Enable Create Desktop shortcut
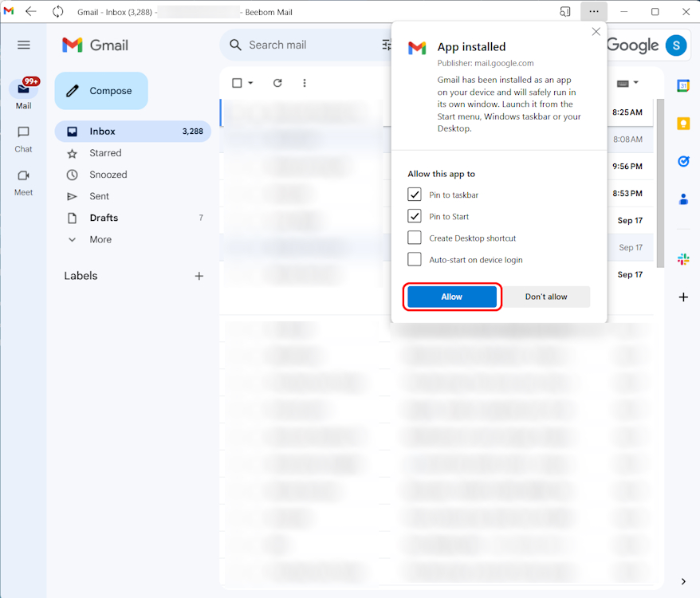This screenshot has height=598, width=700. click(415, 238)
